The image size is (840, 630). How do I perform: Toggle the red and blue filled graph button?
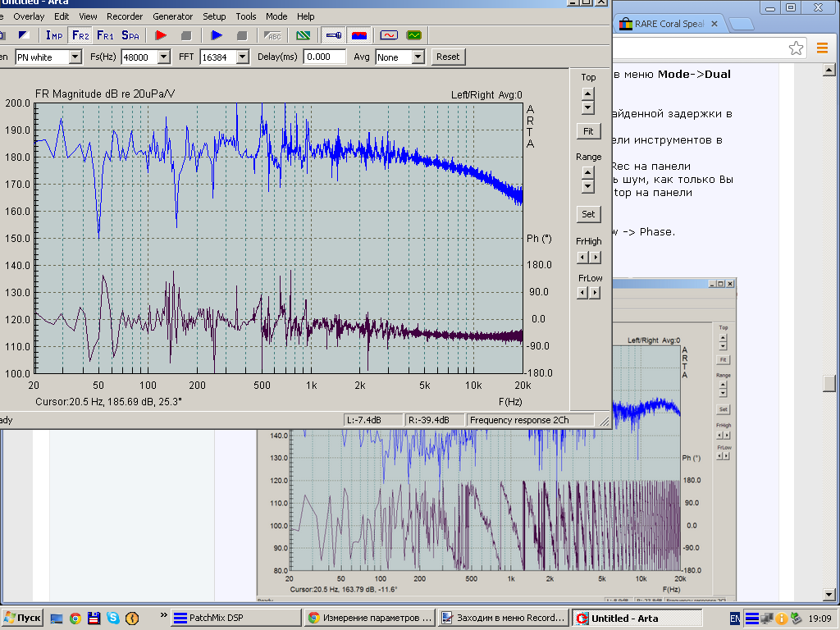pyautogui.click(x=358, y=35)
